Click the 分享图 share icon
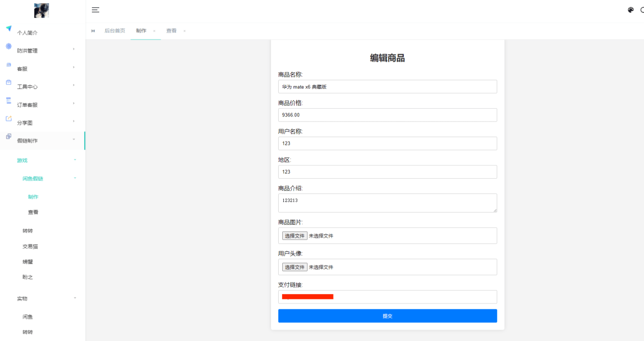The height and width of the screenshot is (341, 644). tap(8, 118)
